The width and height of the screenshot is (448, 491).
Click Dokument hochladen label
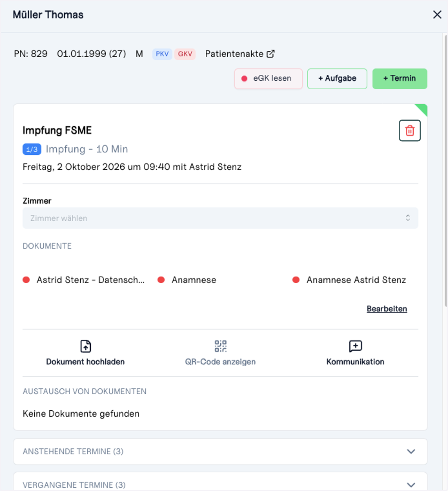85,362
